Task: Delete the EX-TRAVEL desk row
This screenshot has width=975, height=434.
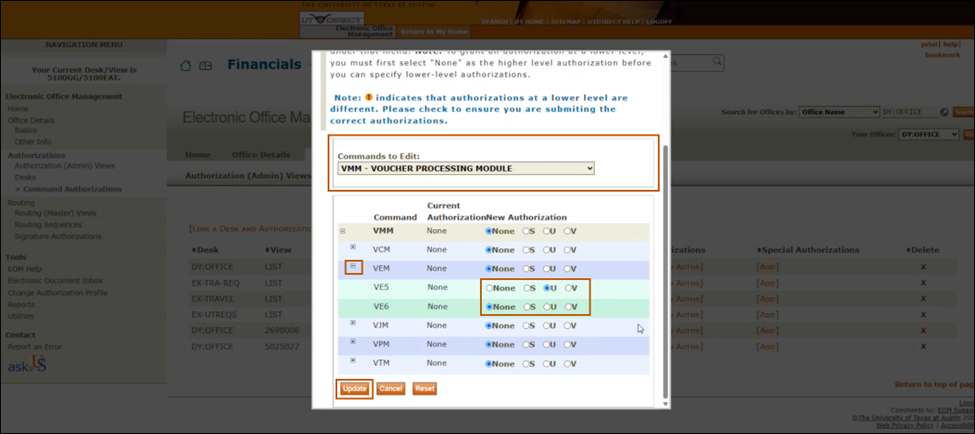Action: click(923, 298)
